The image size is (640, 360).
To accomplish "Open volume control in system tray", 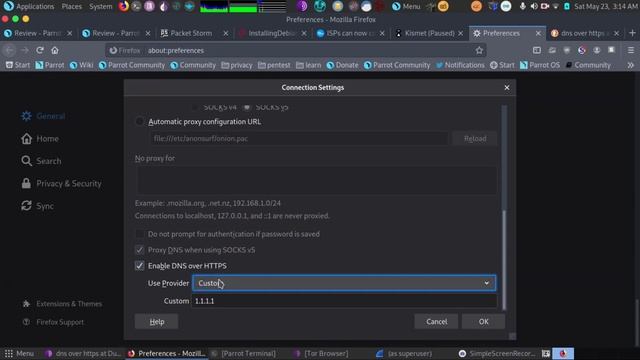I will click(x=534, y=6).
